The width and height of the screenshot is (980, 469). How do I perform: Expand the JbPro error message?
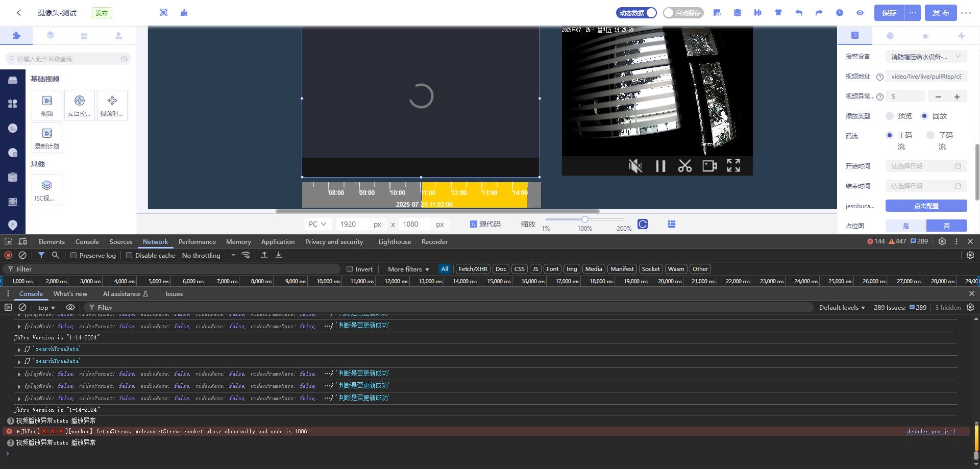pos(18,431)
